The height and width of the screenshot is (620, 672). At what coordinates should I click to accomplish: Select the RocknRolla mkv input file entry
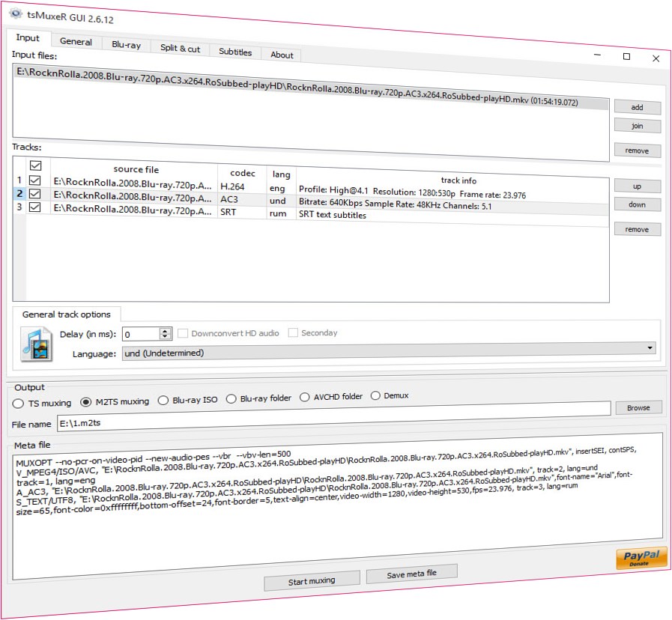click(311, 88)
